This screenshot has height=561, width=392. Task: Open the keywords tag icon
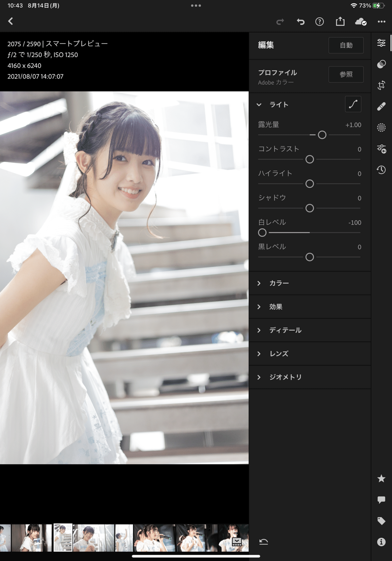pos(381,521)
